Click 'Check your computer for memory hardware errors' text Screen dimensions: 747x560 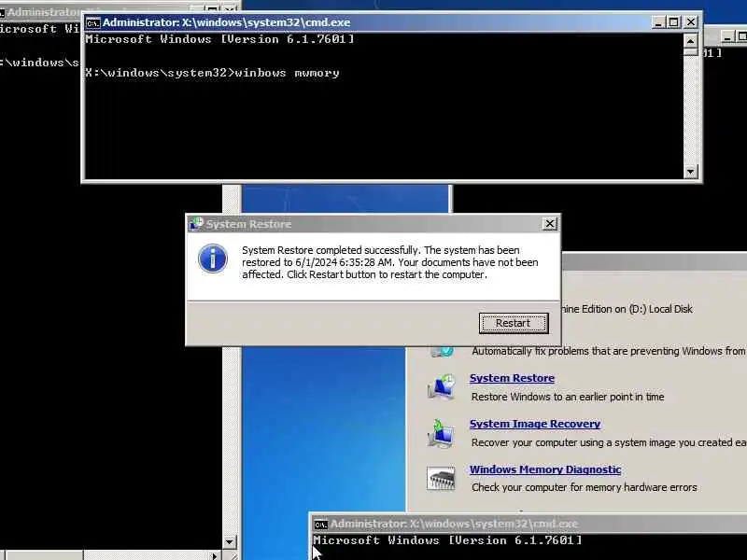(585, 487)
